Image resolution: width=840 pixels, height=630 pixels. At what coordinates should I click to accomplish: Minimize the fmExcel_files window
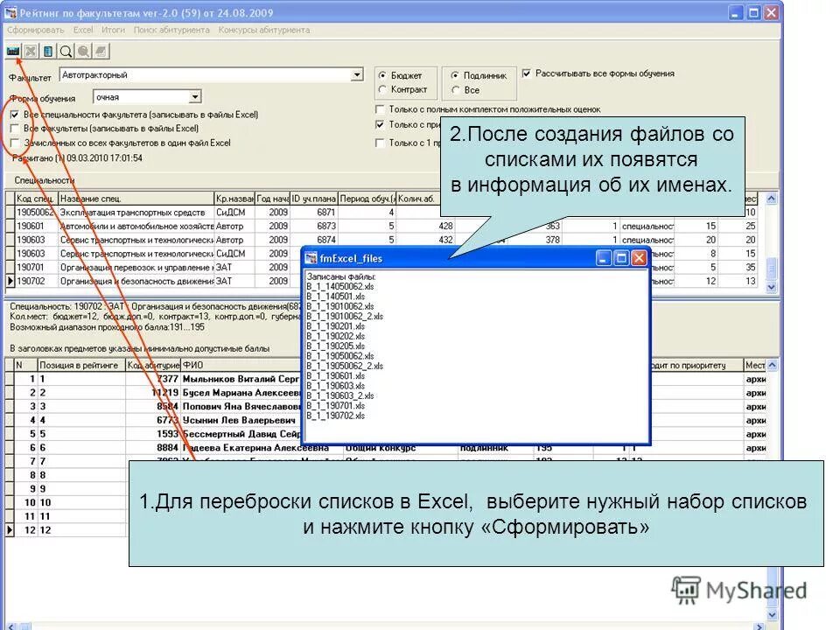coord(604,259)
